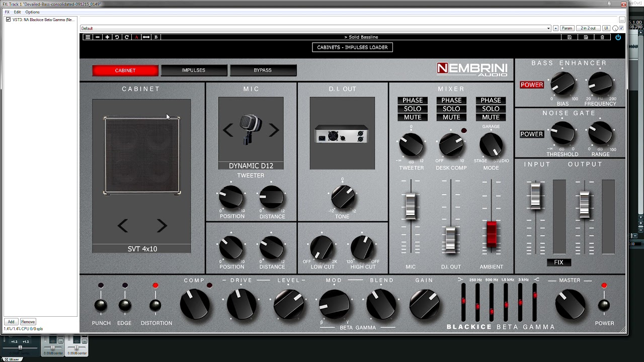This screenshot has height=362, width=644.
Task: Open the 2 in 2 out routing menu
Action: [x=588, y=28]
